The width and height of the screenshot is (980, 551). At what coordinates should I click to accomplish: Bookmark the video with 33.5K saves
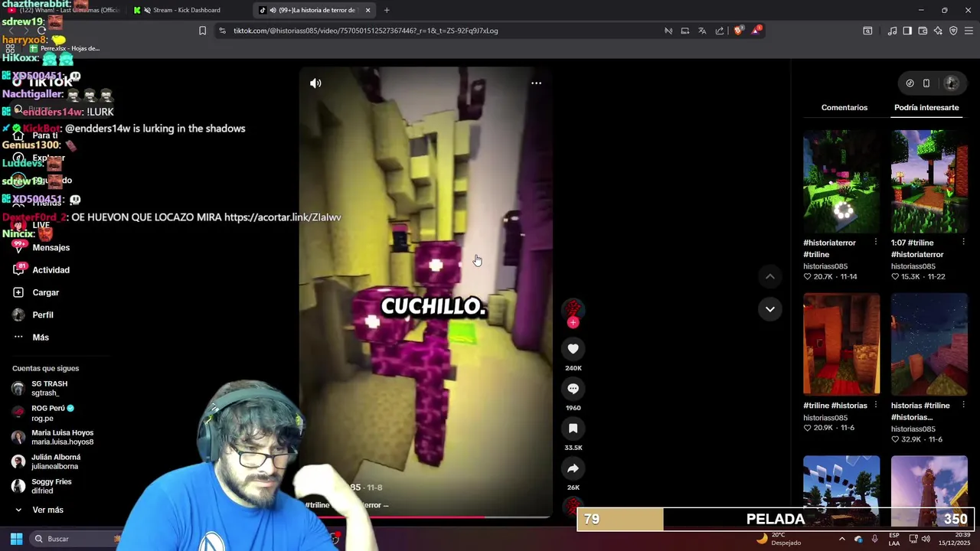point(573,429)
